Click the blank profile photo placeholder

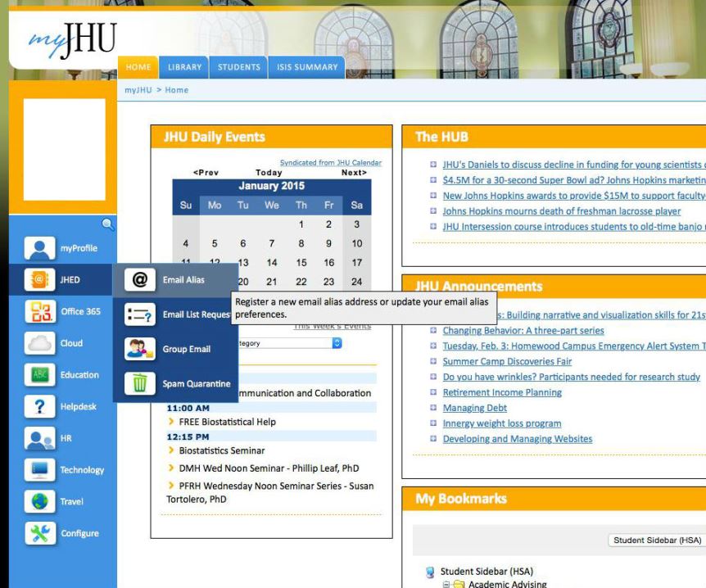(x=65, y=150)
